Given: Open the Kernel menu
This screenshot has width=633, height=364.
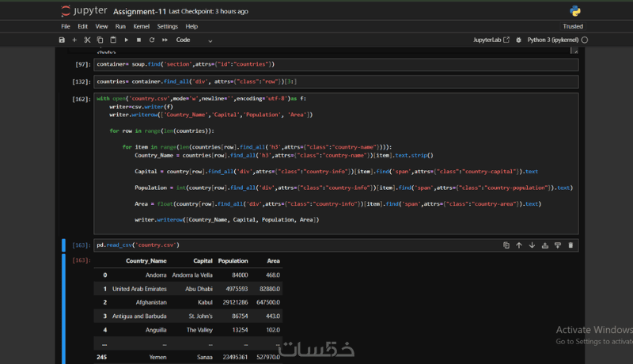Looking at the screenshot, I should tap(142, 26).
